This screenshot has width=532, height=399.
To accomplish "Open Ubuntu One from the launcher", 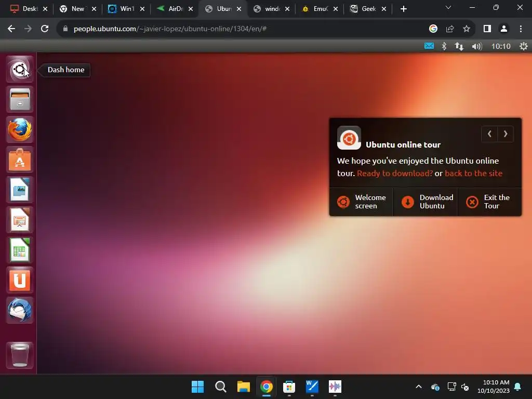I will pos(20,280).
